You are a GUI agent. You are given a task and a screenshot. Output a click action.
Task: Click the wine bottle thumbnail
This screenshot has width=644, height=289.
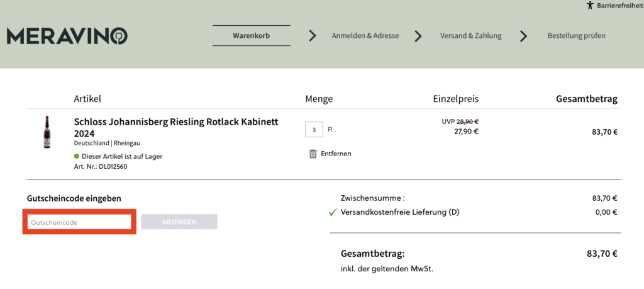coord(47,132)
